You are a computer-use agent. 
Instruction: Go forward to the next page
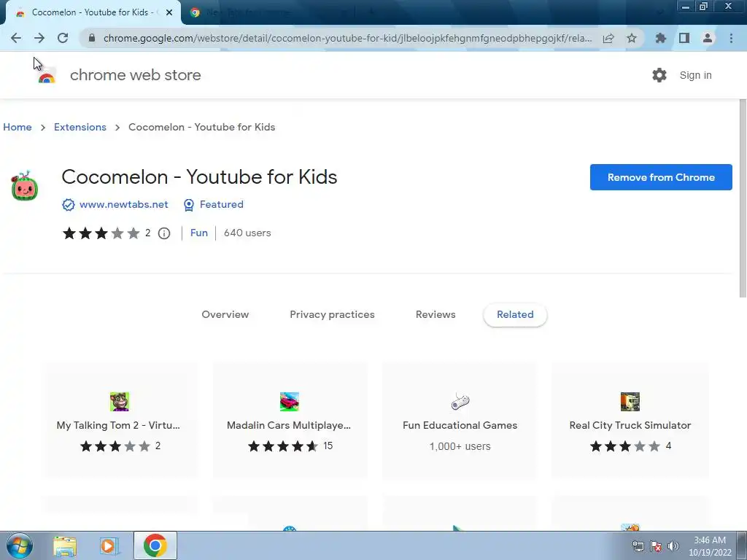(x=39, y=38)
